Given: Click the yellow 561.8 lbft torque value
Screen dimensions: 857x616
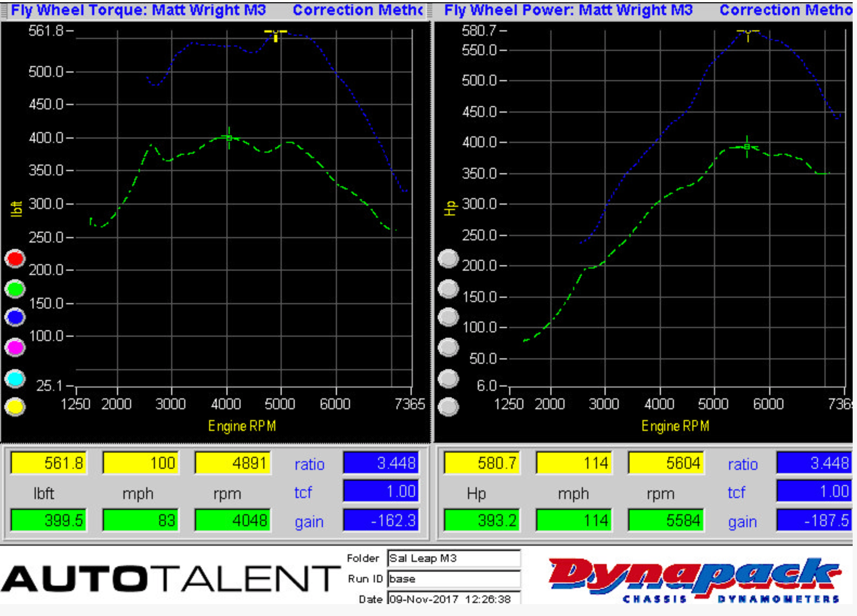Looking at the screenshot, I should pyautogui.click(x=49, y=463).
